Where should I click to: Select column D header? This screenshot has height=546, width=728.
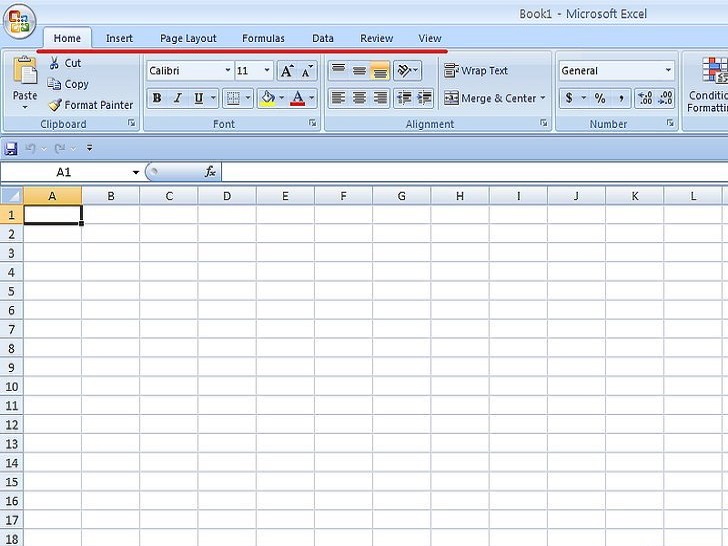(x=227, y=196)
